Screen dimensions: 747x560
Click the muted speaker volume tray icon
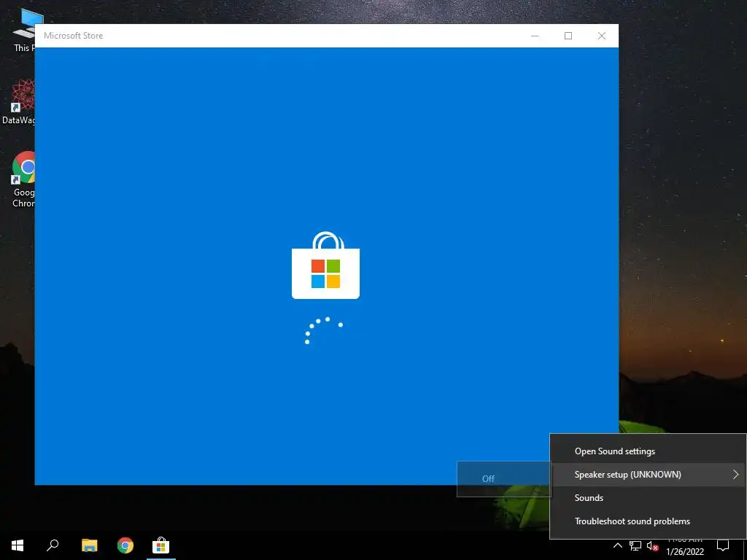[652, 545]
